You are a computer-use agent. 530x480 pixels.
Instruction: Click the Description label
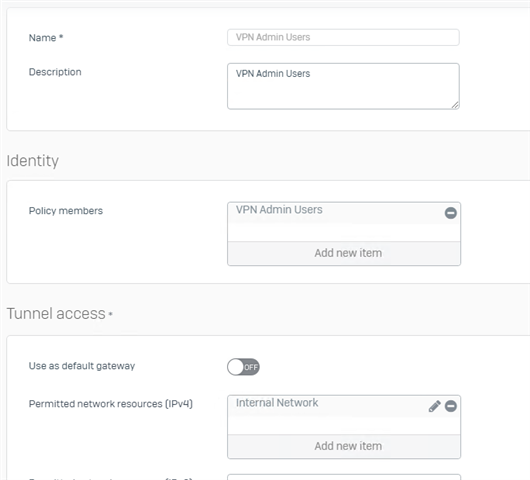[x=55, y=72]
